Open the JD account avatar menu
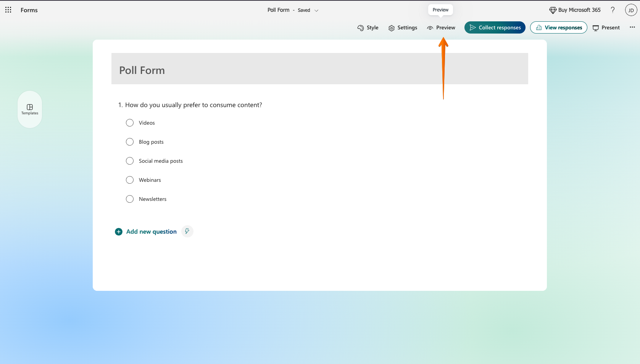640x364 pixels. 631,10
